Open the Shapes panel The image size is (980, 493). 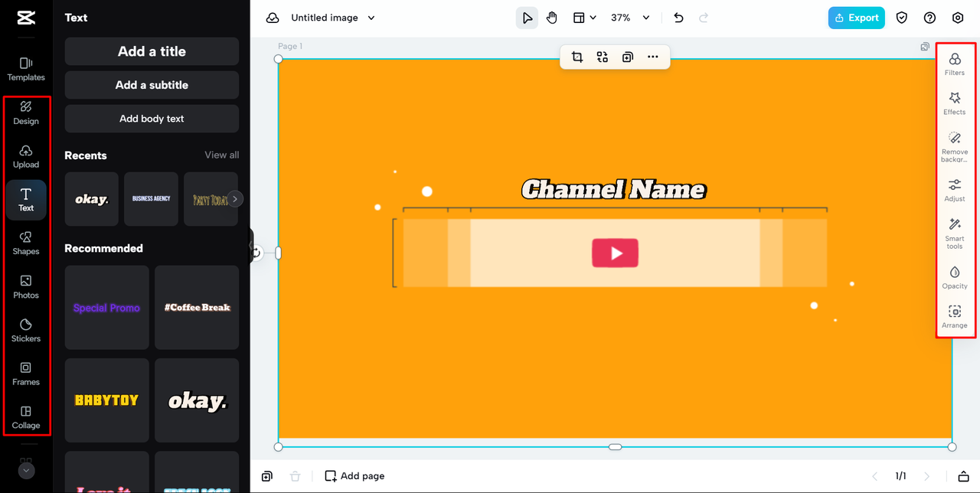pyautogui.click(x=26, y=243)
